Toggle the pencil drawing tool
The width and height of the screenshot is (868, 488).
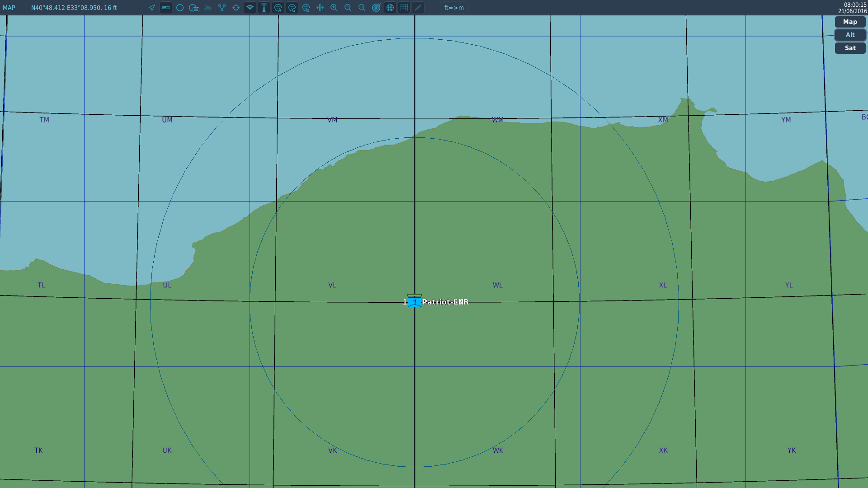[x=418, y=8]
